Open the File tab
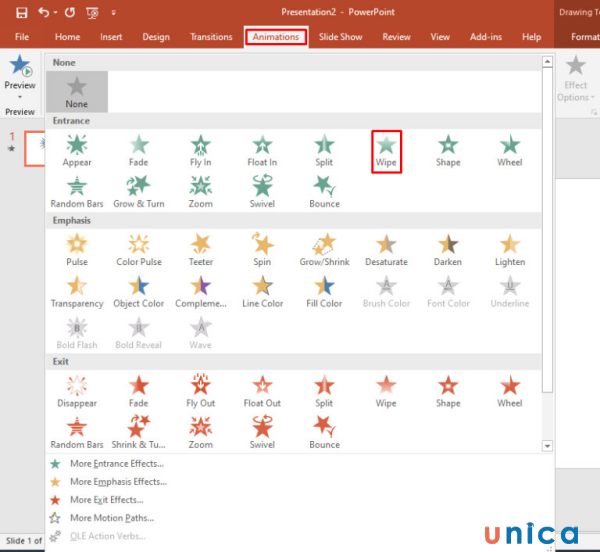 pos(22,37)
